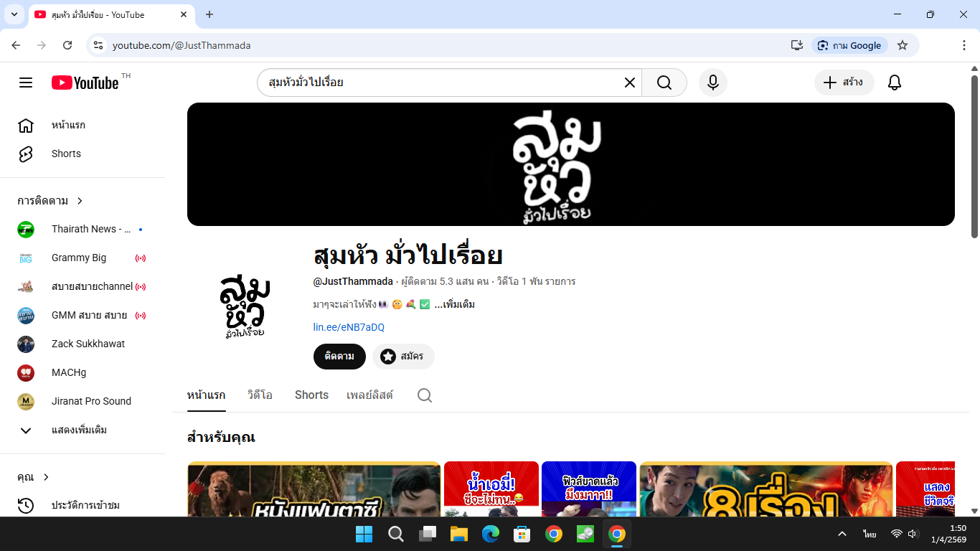980x551 pixels.
Task: Open the Chrome three-dot menu
Action: pos(964,45)
